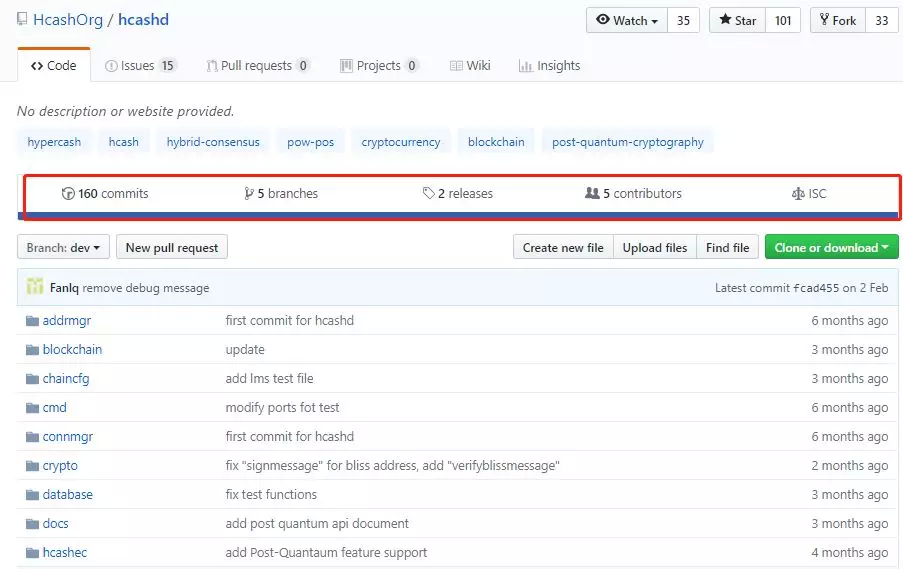This screenshot has width=903, height=569.
Task: Open the ISC license link
Action: click(x=809, y=194)
